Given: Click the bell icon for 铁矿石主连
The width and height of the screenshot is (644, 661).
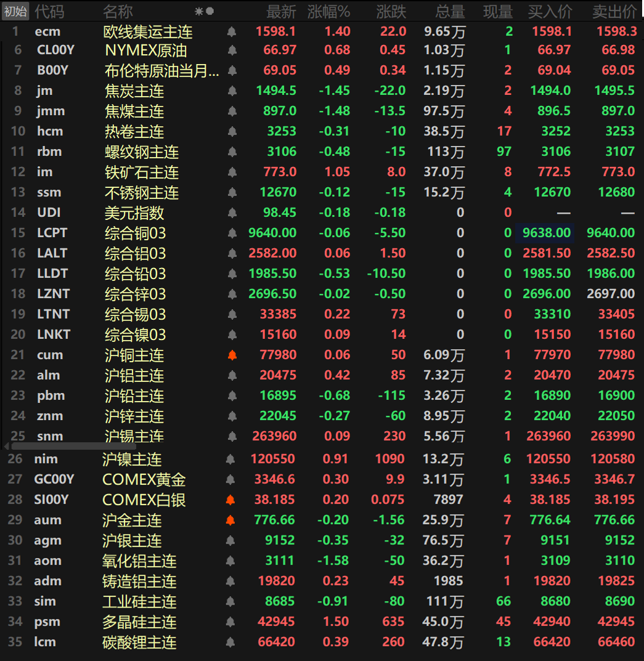Looking at the screenshot, I should pos(232,172).
